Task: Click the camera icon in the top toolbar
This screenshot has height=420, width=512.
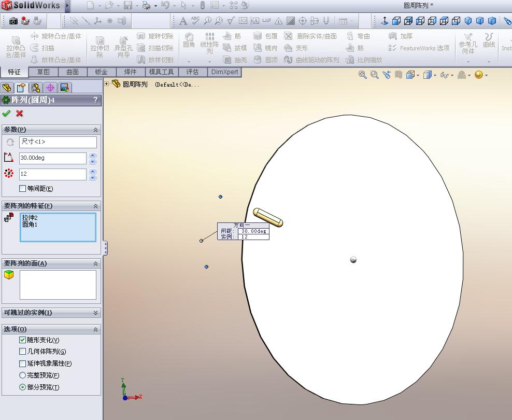Action: (13, 21)
